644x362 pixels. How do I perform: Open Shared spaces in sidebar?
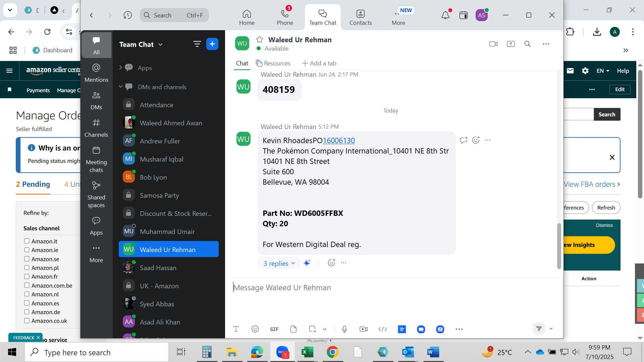(x=96, y=195)
